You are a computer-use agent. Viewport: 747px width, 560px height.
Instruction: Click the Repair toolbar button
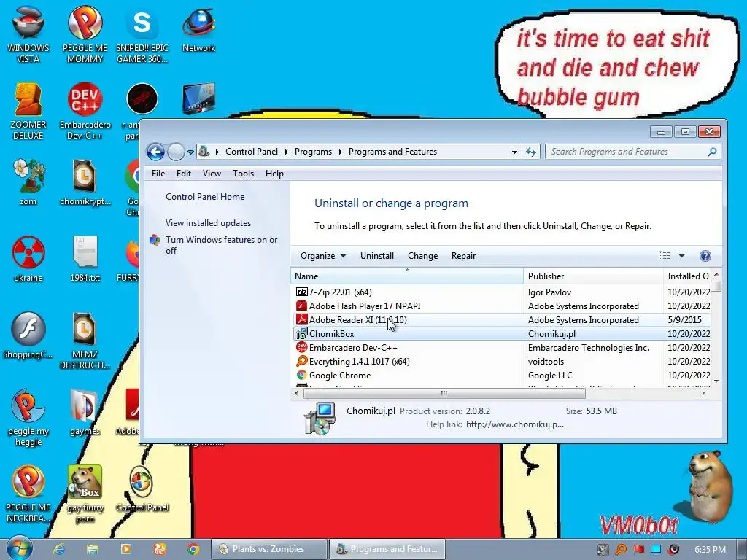pos(463,256)
